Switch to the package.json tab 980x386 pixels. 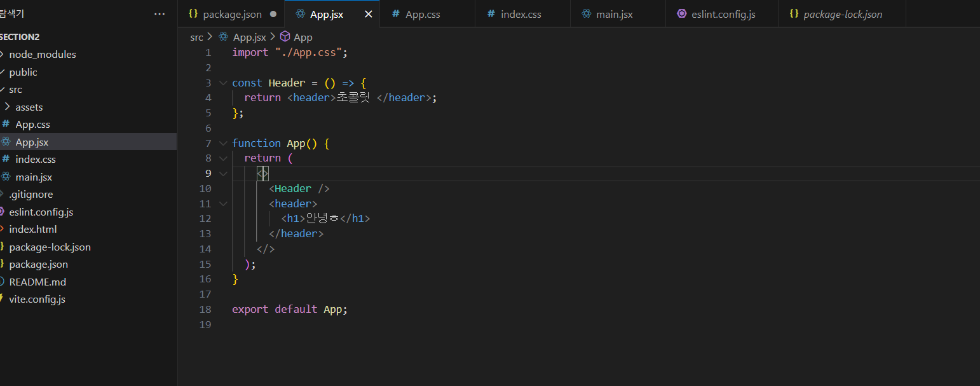[x=232, y=14]
